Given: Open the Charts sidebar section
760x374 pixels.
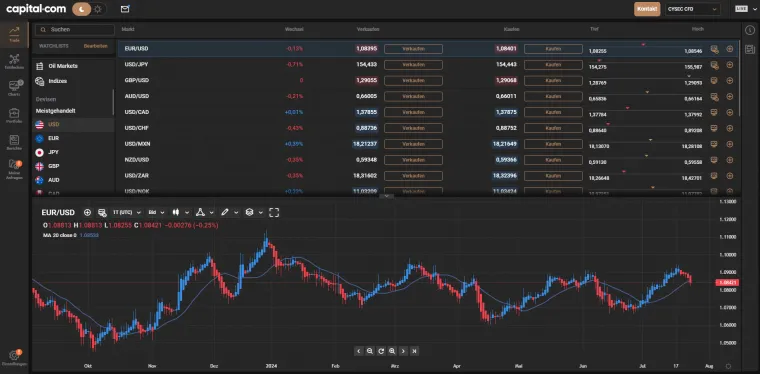Looking at the screenshot, I should pos(14,88).
